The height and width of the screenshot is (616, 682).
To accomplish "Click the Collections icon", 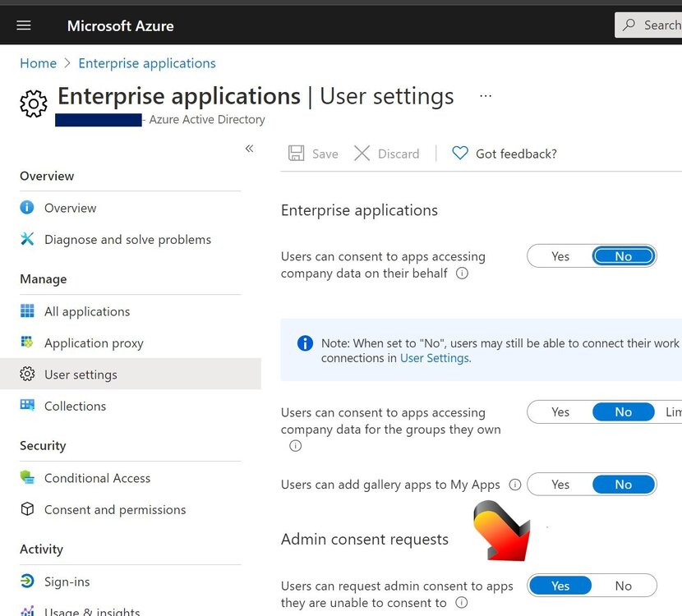I will tap(27, 405).
